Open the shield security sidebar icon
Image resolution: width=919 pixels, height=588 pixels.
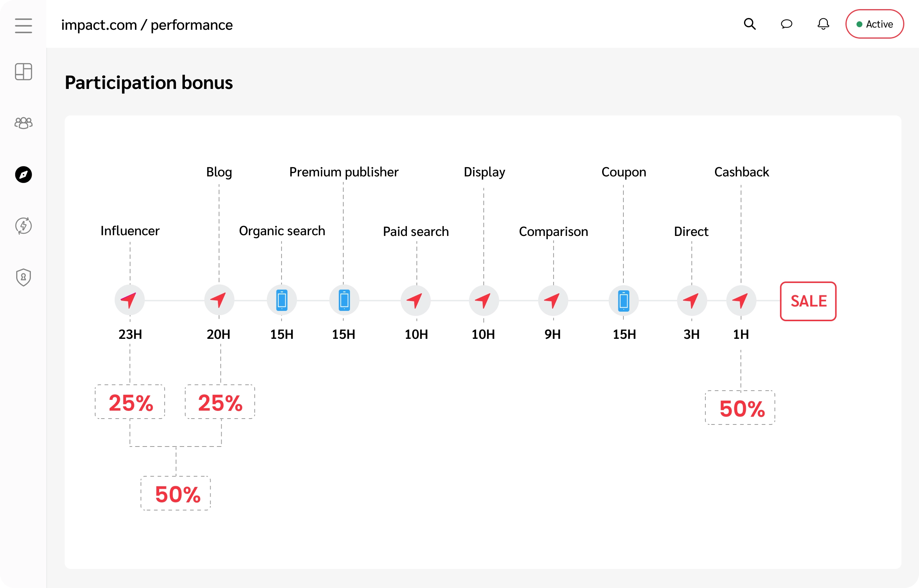tap(23, 277)
